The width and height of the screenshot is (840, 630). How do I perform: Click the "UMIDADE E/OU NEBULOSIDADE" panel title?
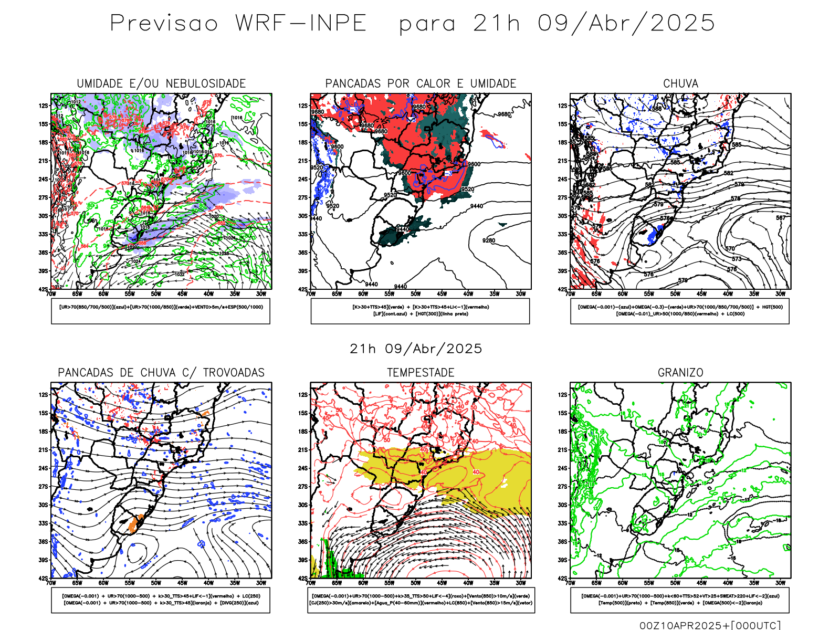(161, 83)
